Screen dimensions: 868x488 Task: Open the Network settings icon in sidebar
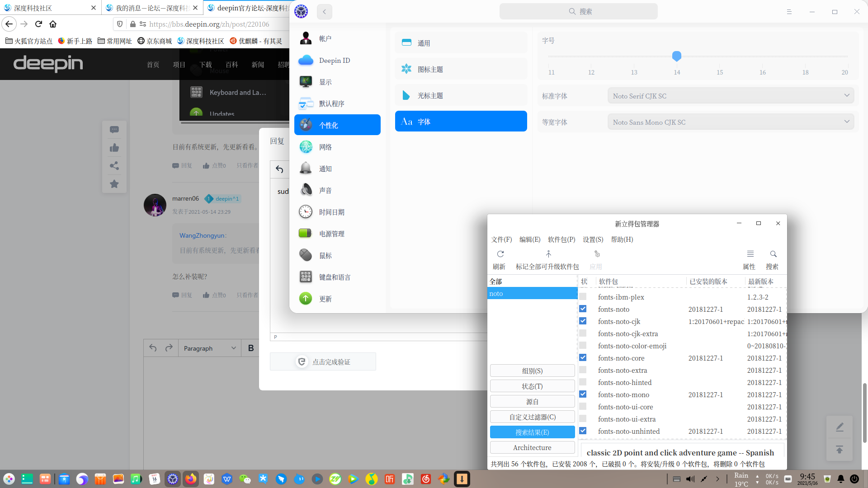[306, 147]
